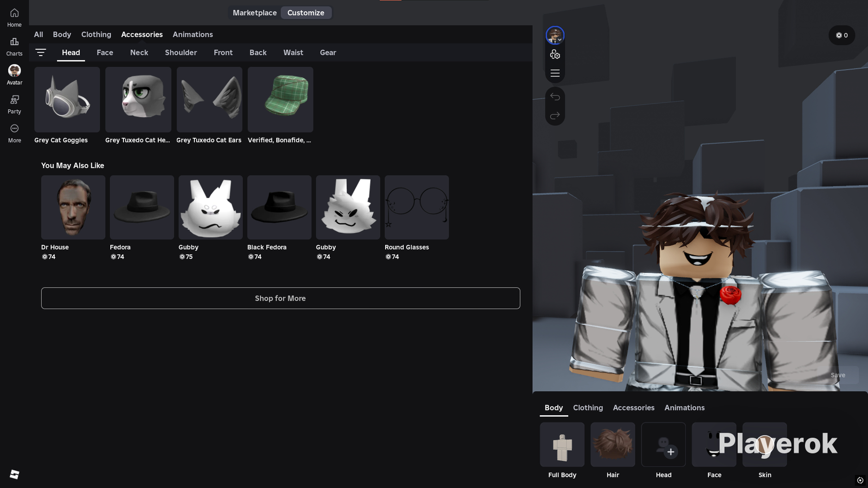Switch to Accessories tab in the equipped panel

(634, 408)
